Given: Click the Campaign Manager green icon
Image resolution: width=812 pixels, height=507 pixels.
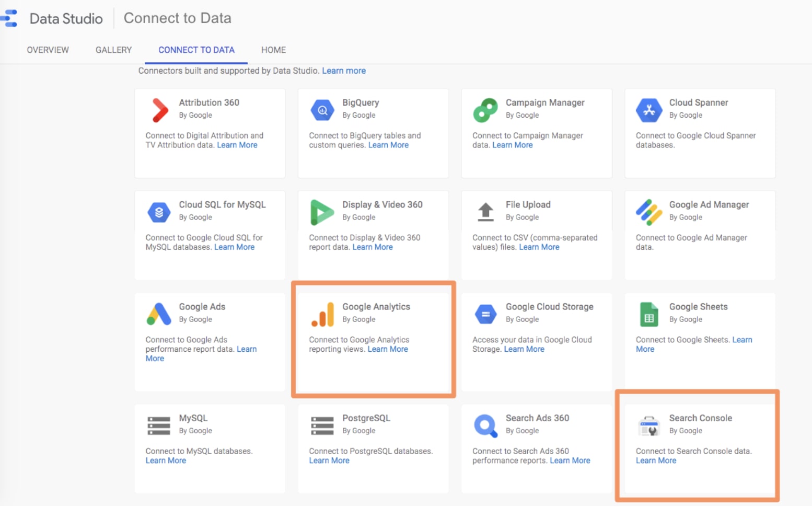Looking at the screenshot, I should point(485,110).
